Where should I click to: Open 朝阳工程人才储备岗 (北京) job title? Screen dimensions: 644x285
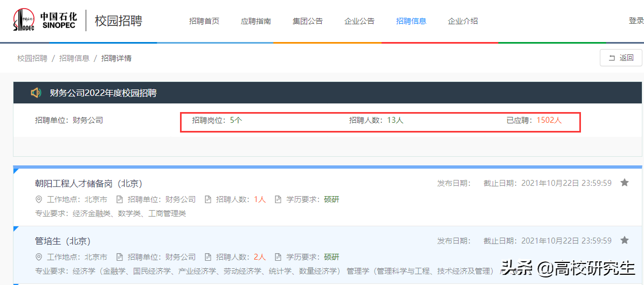coord(89,183)
